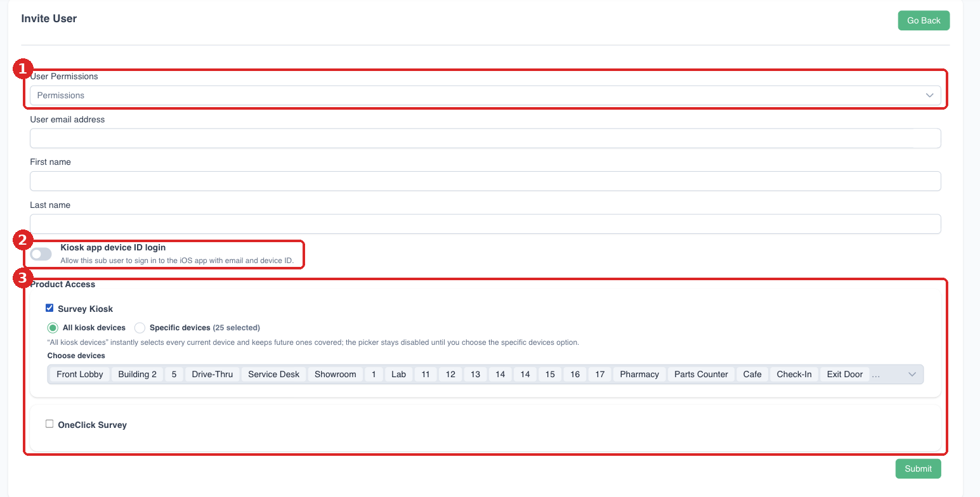Screen dimensions: 980x497
Task: Open the User Permissions dropdown
Action: [x=485, y=96]
